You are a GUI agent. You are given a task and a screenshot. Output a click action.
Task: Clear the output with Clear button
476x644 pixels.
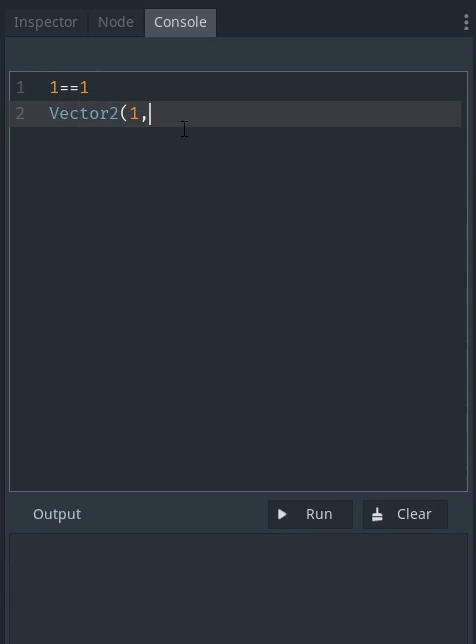[405, 514]
